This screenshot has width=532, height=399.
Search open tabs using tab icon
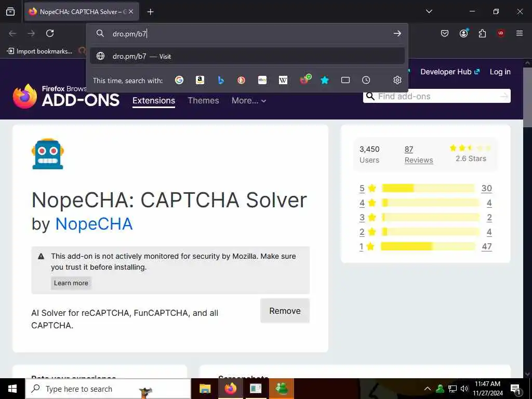point(345,80)
